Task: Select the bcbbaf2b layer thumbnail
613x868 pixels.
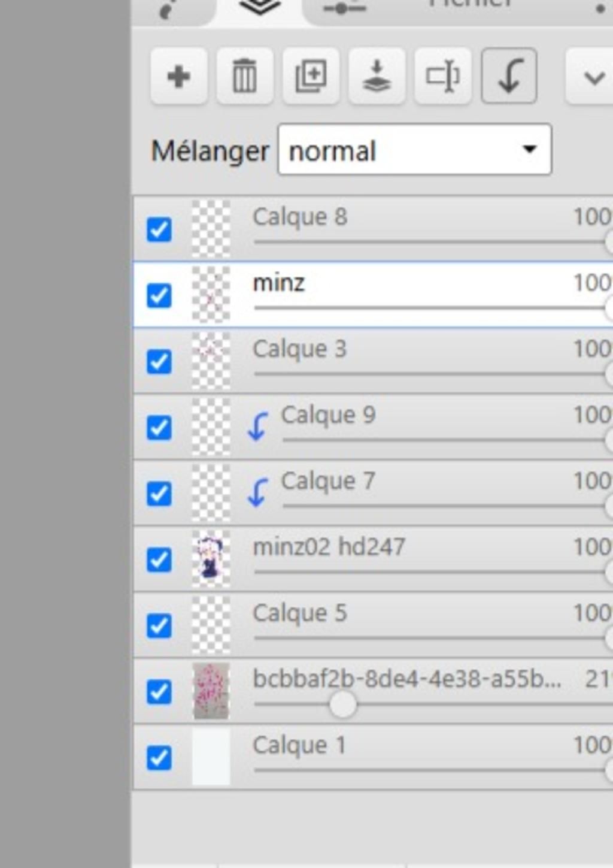Action: pos(211,691)
